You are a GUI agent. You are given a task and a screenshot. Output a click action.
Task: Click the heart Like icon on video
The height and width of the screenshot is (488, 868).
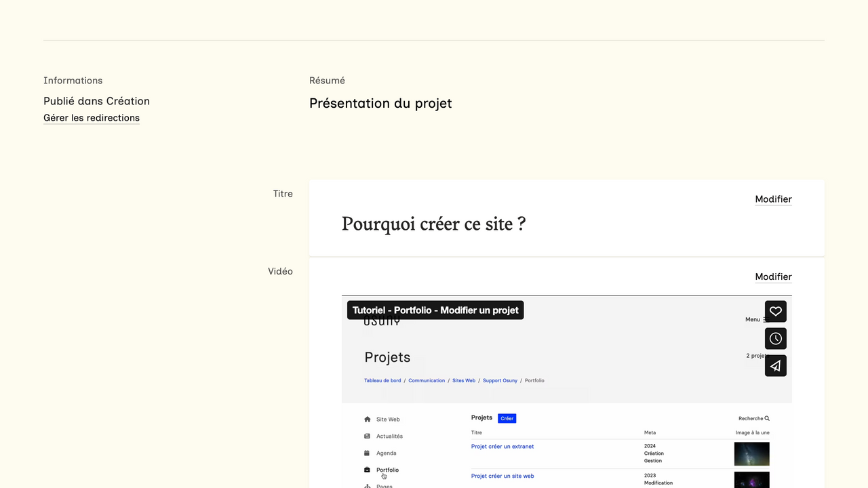tap(775, 311)
